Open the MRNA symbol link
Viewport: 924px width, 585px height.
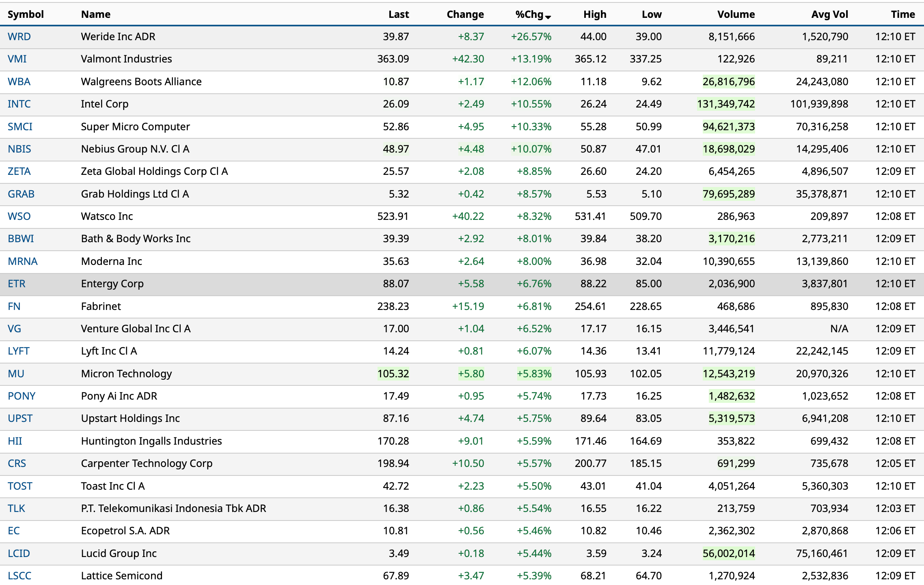coord(23,261)
